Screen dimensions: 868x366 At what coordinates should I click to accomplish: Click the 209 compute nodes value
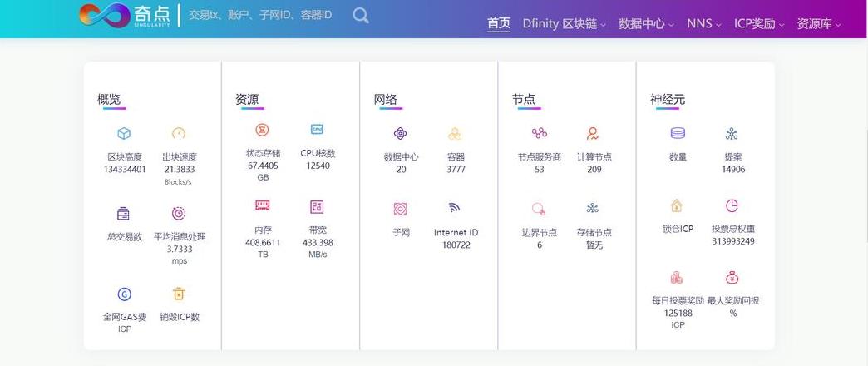click(594, 170)
